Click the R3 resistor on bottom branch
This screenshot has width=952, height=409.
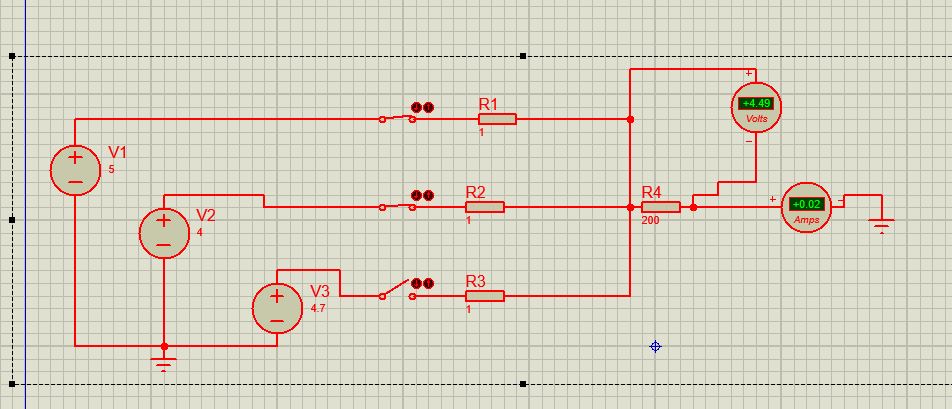[x=485, y=296]
